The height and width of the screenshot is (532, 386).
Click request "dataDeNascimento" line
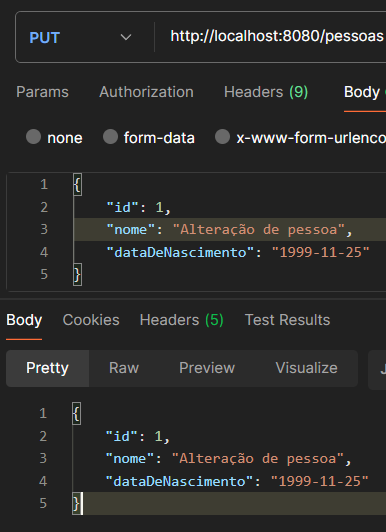tap(238, 252)
